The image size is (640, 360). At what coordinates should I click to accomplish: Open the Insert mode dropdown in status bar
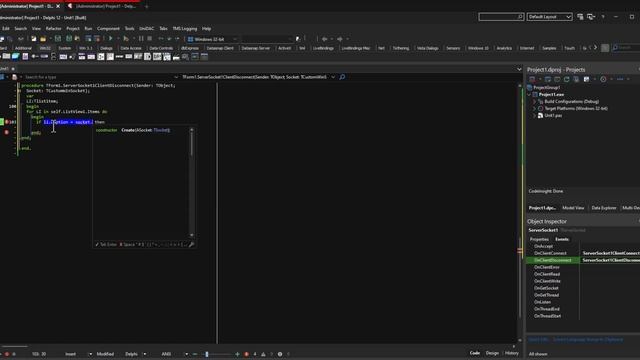click(x=90, y=354)
